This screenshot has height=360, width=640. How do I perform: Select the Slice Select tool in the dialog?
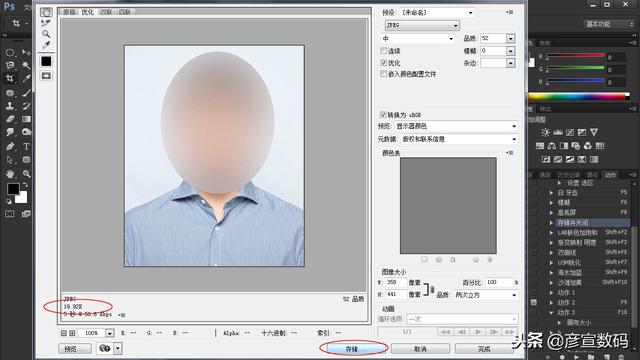click(x=46, y=23)
